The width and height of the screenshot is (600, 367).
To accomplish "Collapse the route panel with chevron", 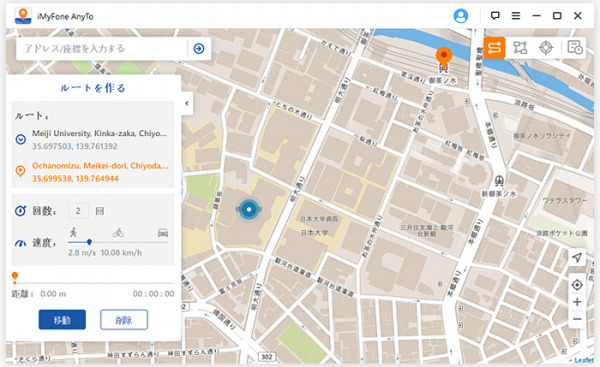I will [187, 103].
